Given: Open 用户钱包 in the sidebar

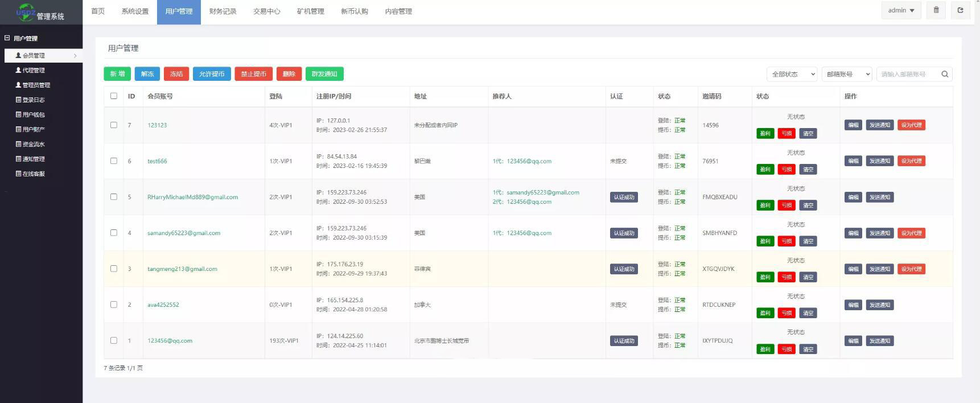Looking at the screenshot, I should 33,115.
